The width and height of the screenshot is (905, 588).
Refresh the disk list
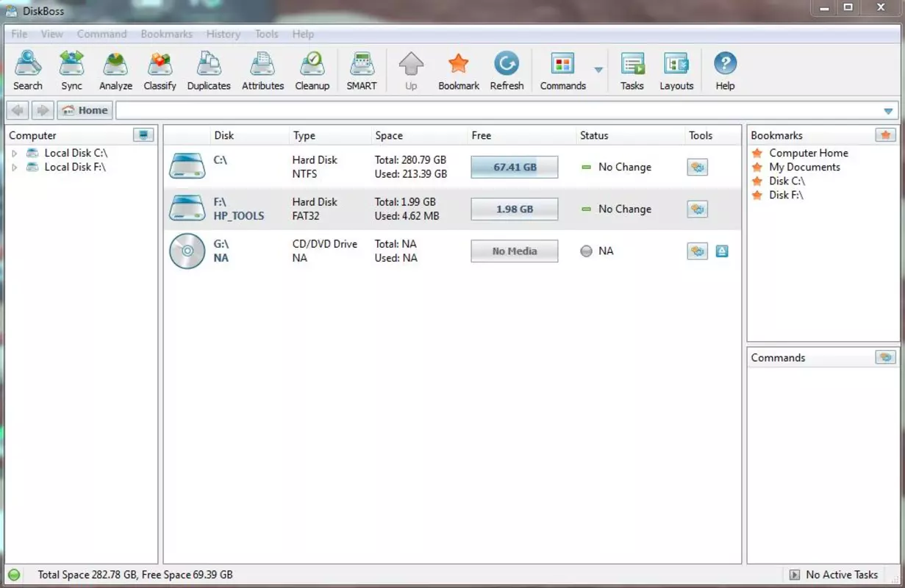click(x=507, y=71)
